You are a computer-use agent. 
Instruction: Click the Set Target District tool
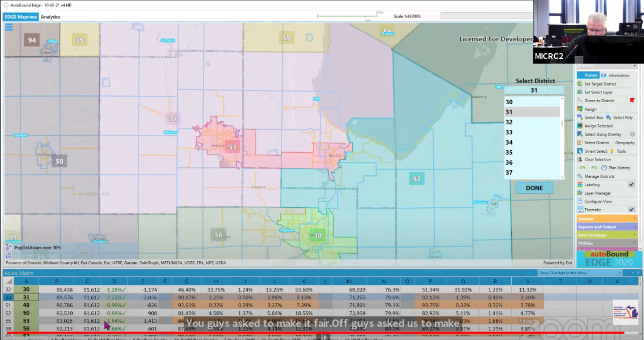pyautogui.click(x=596, y=84)
